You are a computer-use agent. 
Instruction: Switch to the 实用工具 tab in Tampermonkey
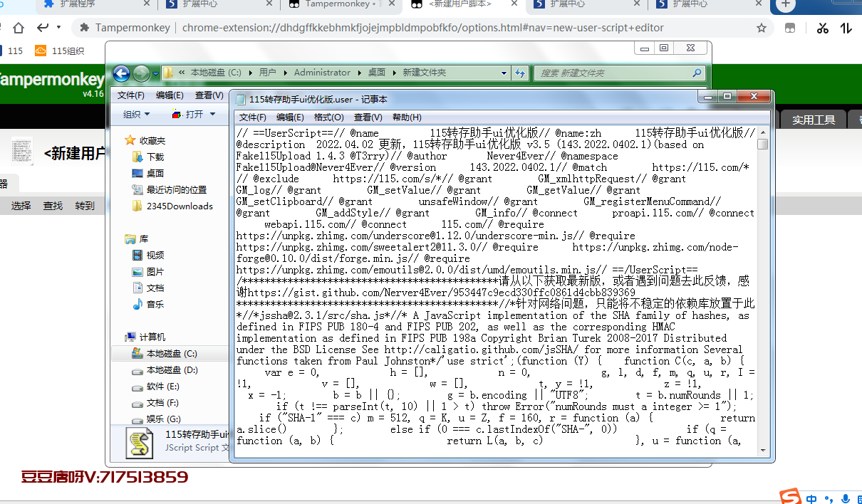tap(813, 120)
